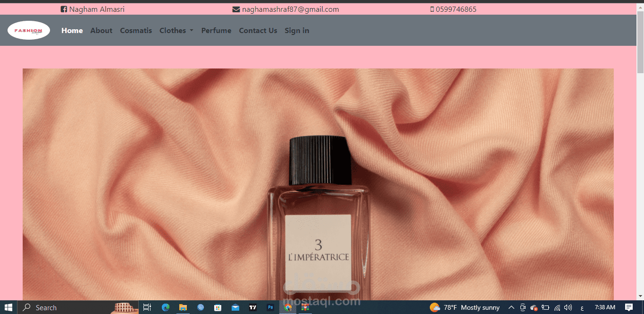Open the Cosmatis page

coord(136,30)
